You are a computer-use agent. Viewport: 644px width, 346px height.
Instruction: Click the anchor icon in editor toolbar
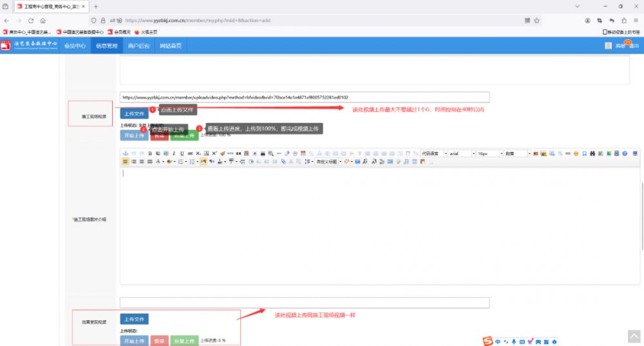[x=126, y=153]
